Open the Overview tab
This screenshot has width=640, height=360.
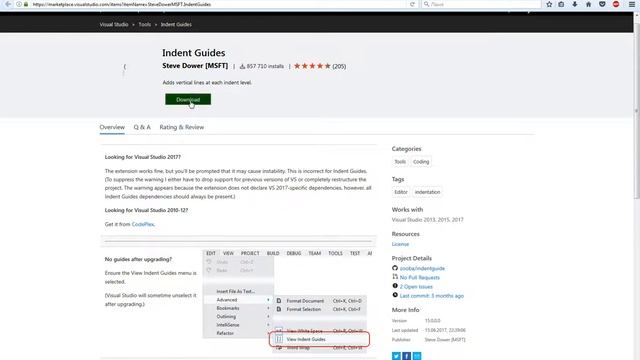click(x=112, y=127)
